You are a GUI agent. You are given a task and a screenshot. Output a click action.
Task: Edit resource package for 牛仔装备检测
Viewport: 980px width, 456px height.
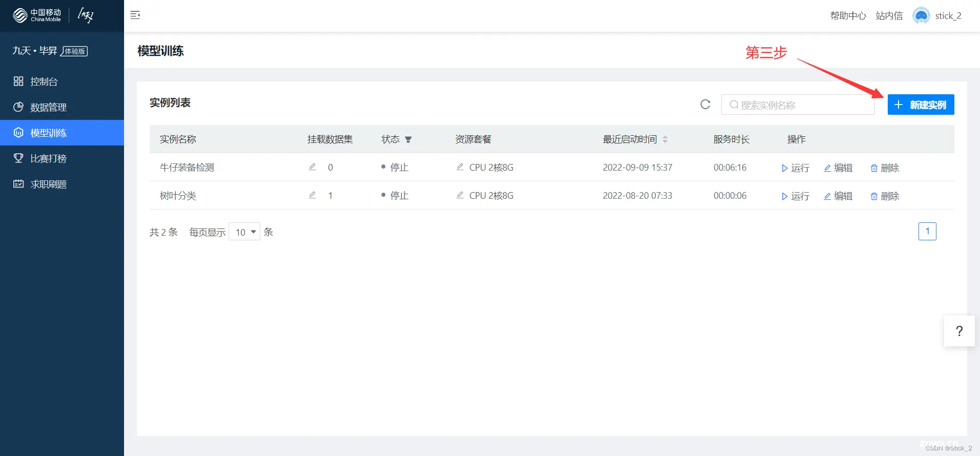click(x=460, y=167)
